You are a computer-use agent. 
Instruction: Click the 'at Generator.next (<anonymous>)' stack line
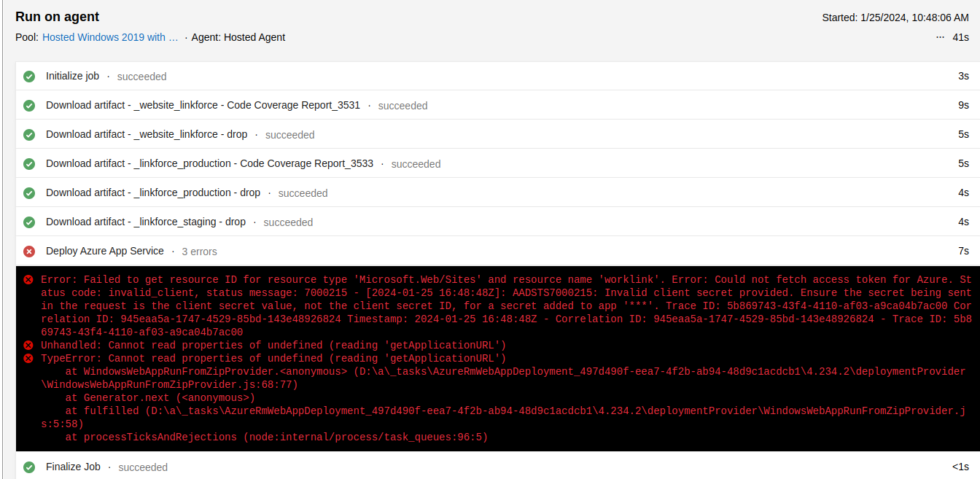click(160, 398)
